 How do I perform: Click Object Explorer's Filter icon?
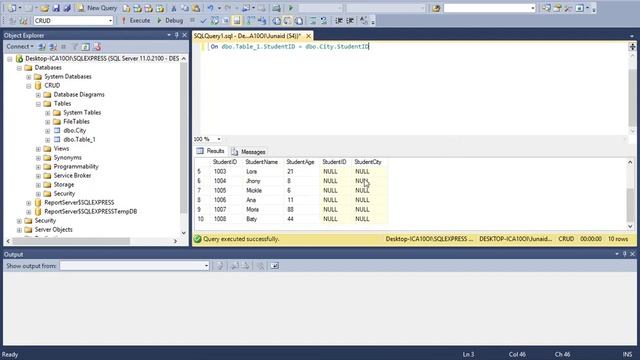pyautogui.click(x=74, y=47)
